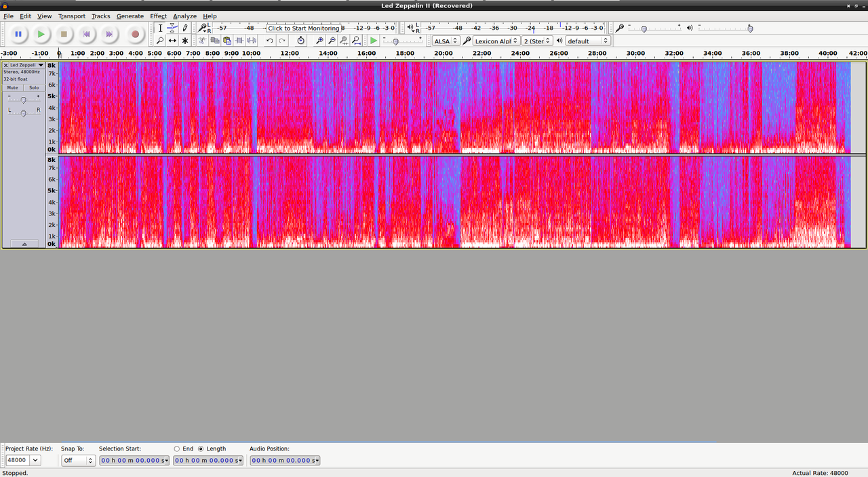Click the device toolbar microphone icon
Screen dimensions: 868x477
coord(467,41)
